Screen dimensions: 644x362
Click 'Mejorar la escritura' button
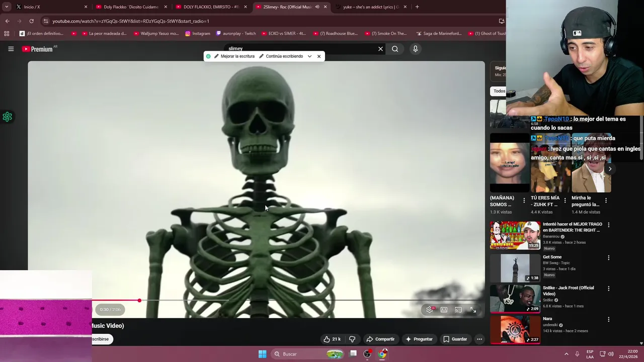(234, 56)
